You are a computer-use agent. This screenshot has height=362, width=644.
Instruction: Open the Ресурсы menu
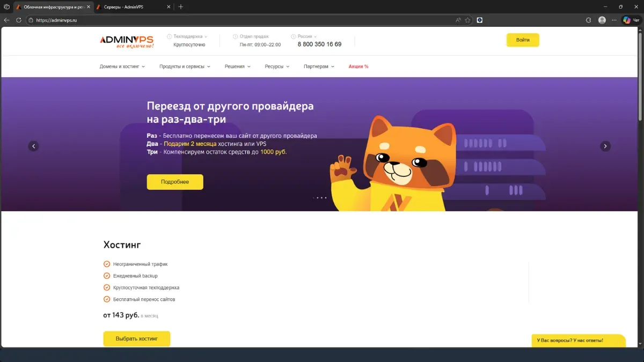coord(277,67)
